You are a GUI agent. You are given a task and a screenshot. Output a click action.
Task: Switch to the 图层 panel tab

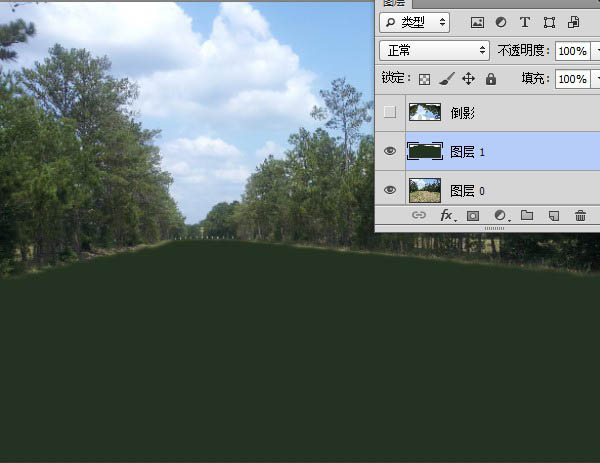tap(394, 3)
